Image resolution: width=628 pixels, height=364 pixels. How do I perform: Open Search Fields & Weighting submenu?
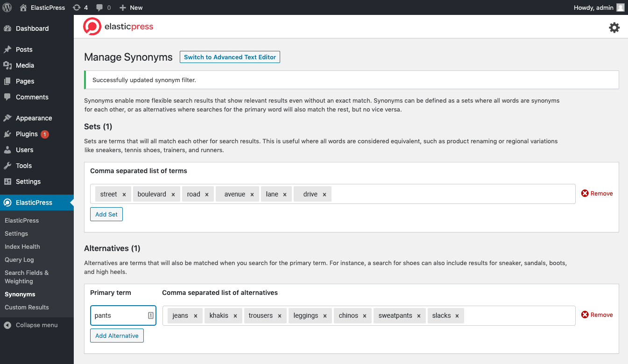click(x=27, y=277)
